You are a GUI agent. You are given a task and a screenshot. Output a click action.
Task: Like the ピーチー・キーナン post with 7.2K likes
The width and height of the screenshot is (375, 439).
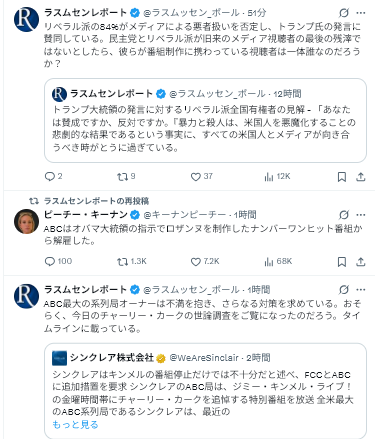205,262
